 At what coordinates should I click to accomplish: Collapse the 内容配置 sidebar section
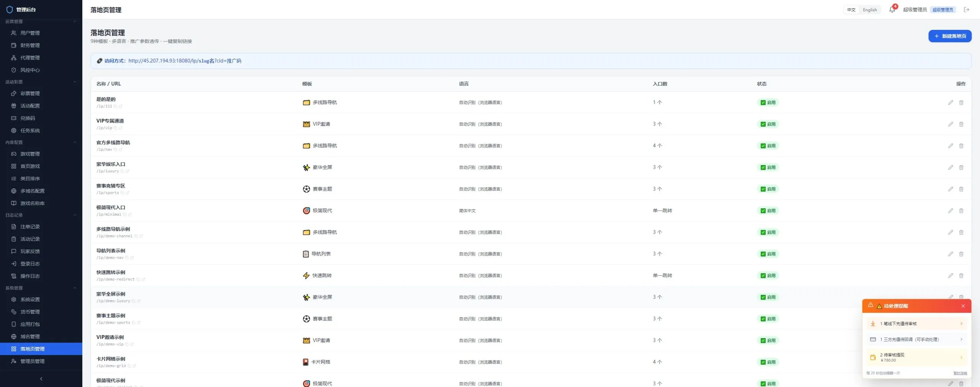[75, 143]
